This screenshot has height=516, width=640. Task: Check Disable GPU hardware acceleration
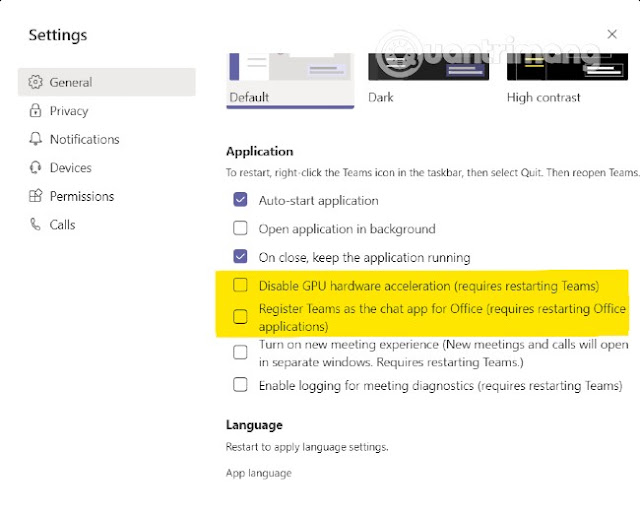240,285
